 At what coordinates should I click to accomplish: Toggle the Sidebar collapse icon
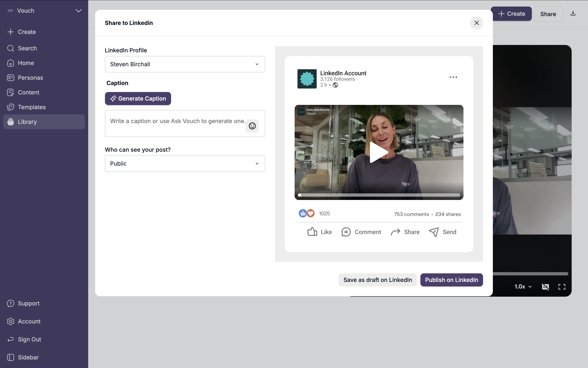[x=10, y=357]
